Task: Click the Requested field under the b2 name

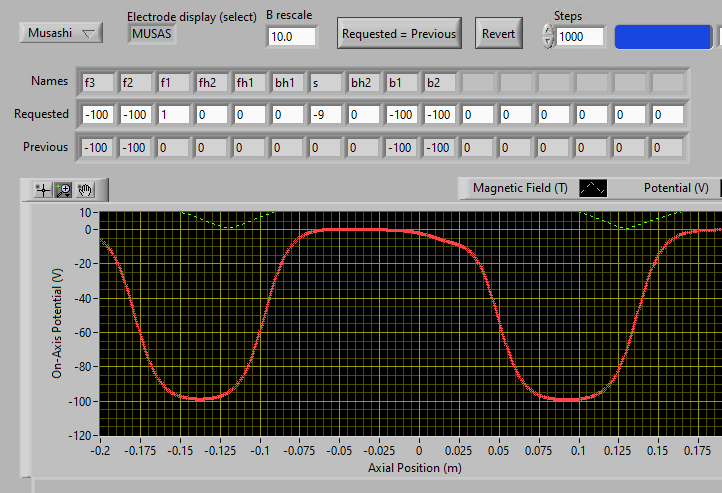Action: (x=439, y=115)
